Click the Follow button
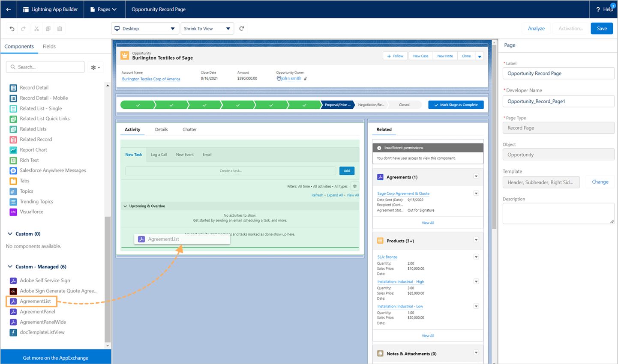The width and height of the screenshot is (618, 364). [x=395, y=56]
